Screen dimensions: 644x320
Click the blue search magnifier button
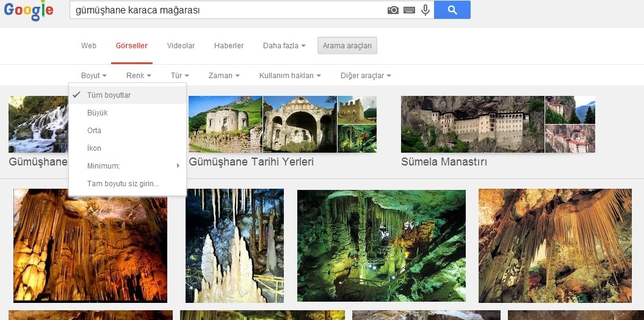[x=452, y=10]
